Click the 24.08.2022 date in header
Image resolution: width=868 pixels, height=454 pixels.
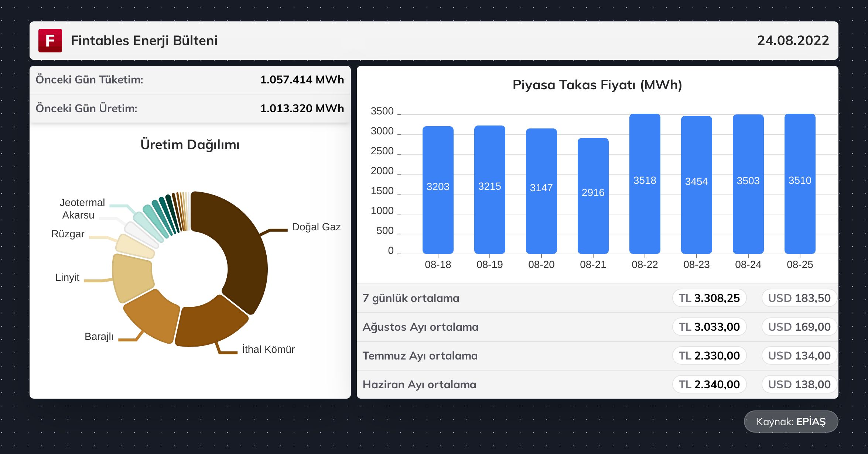(x=793, y=41)
